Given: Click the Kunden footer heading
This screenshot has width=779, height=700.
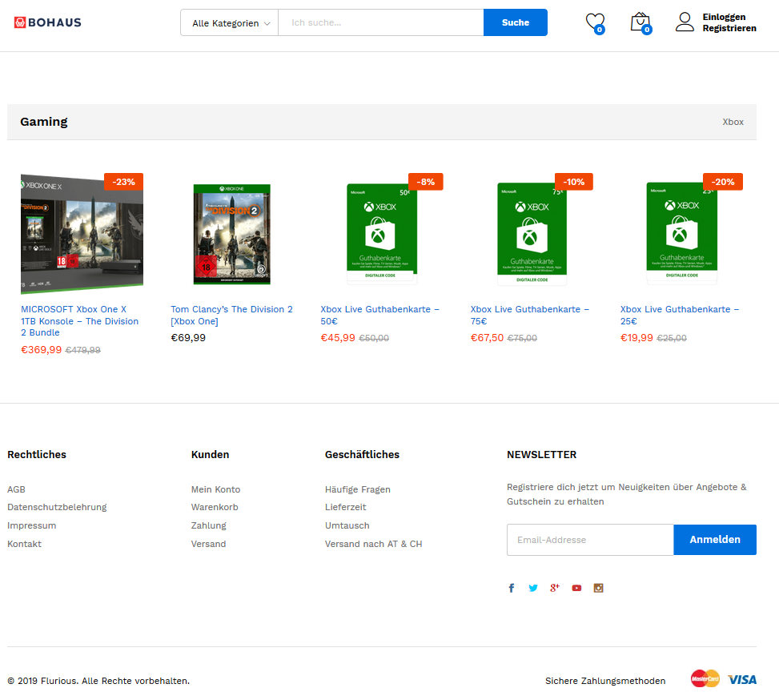Looking at the screenshot, I should pyautogui.click(x=210, y=454).
